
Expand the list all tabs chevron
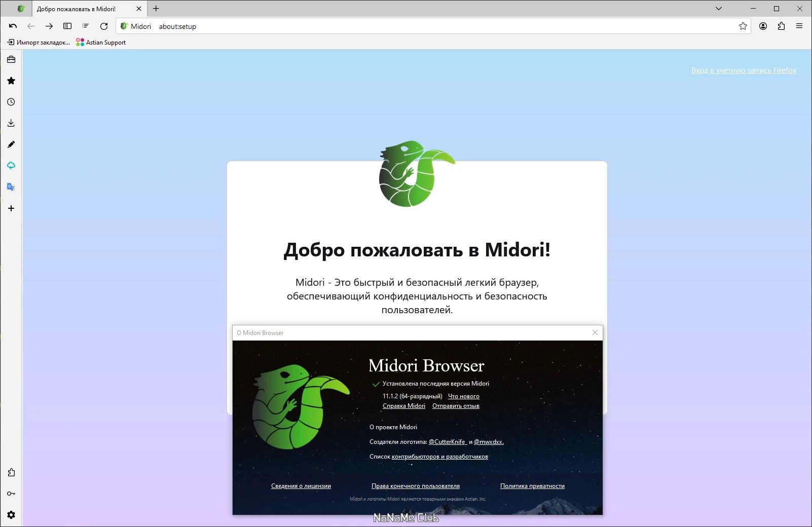pyautogui.click(x=719, y=9)
